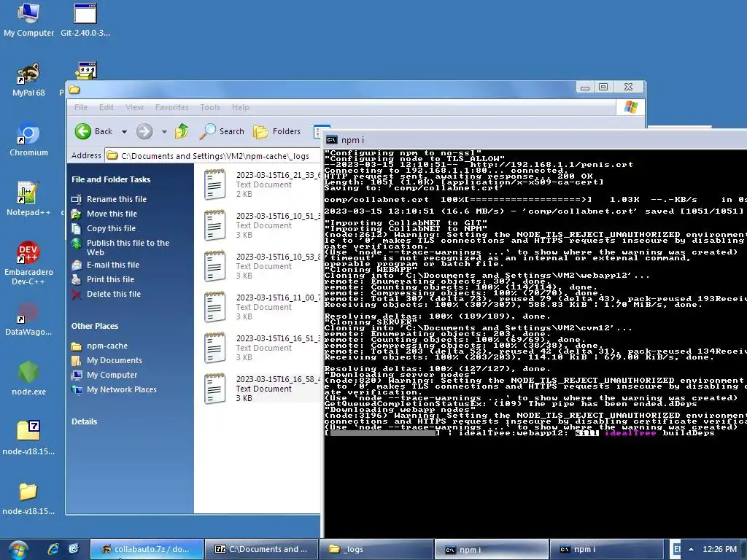Open the Tools menu in Explorer
The width and height of the screenshot is (747, 560).
tap(209, 107)
